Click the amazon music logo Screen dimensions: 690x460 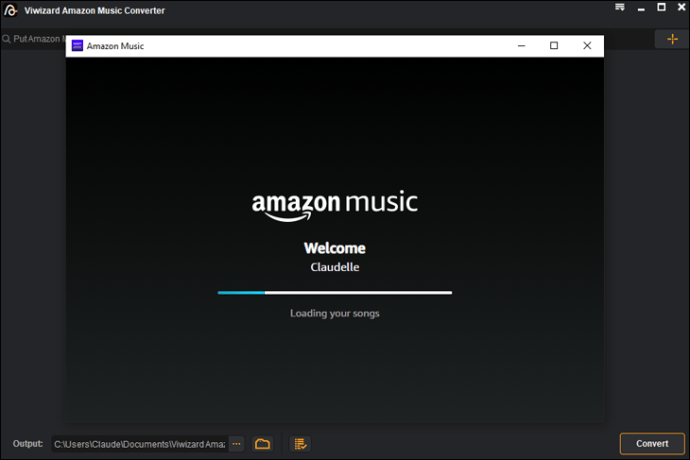pyautogui.click(x=334, y=206)
